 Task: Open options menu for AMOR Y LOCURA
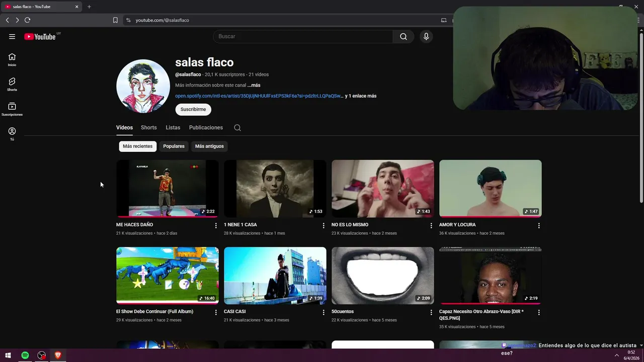click(x=539, y=226)
